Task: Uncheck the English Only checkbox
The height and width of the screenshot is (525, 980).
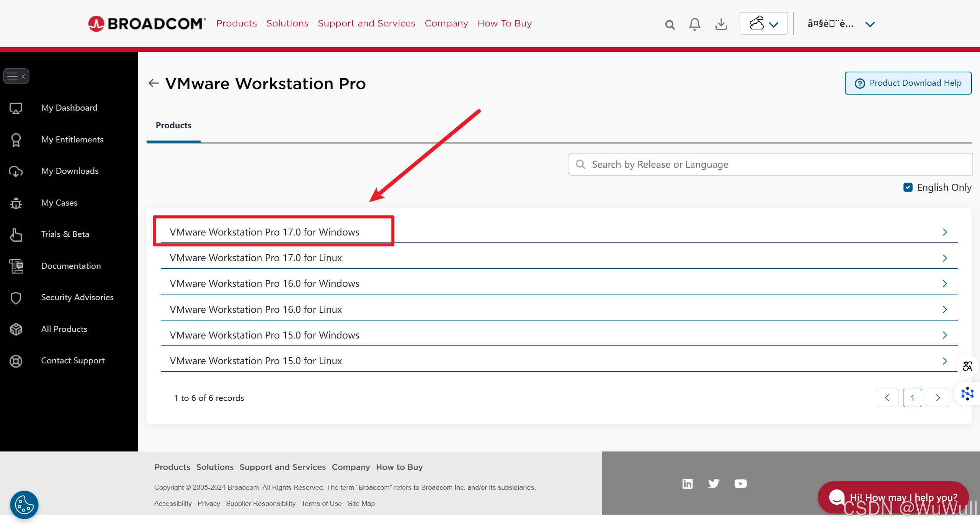Action: coord(908,187)
